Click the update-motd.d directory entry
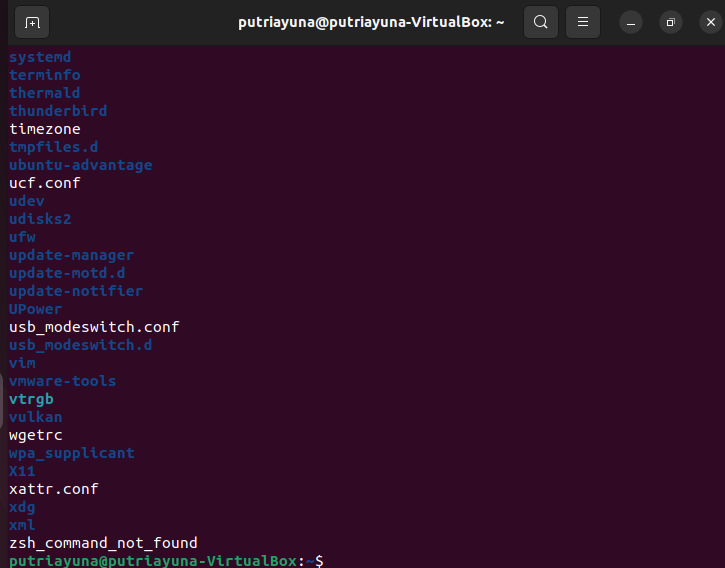 tap(67, 273)
